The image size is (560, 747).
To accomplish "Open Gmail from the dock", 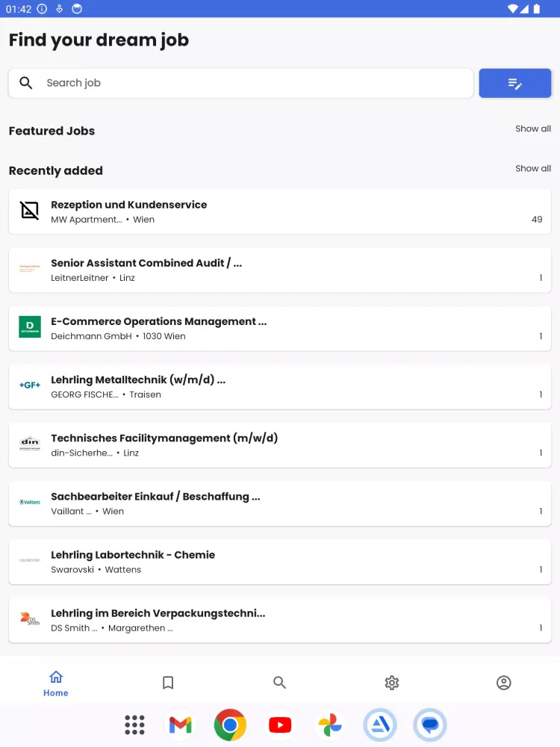I will point(180,725).
